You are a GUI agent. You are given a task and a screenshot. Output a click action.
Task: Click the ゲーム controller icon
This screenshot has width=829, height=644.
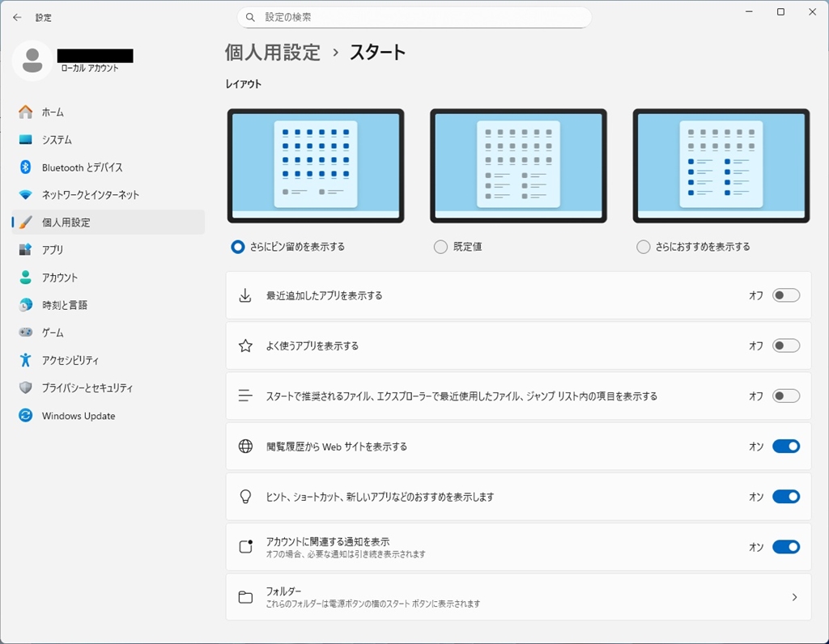click(25, 333)
